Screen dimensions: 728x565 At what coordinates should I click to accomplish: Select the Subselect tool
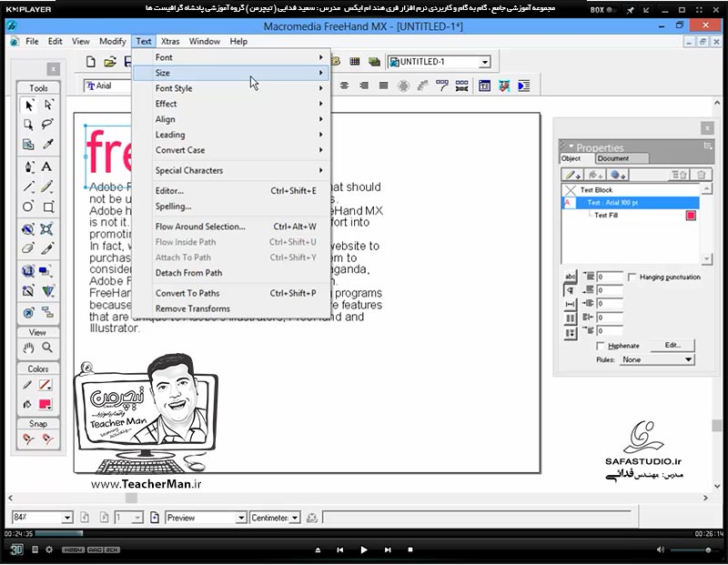click(x=48, y=106)
